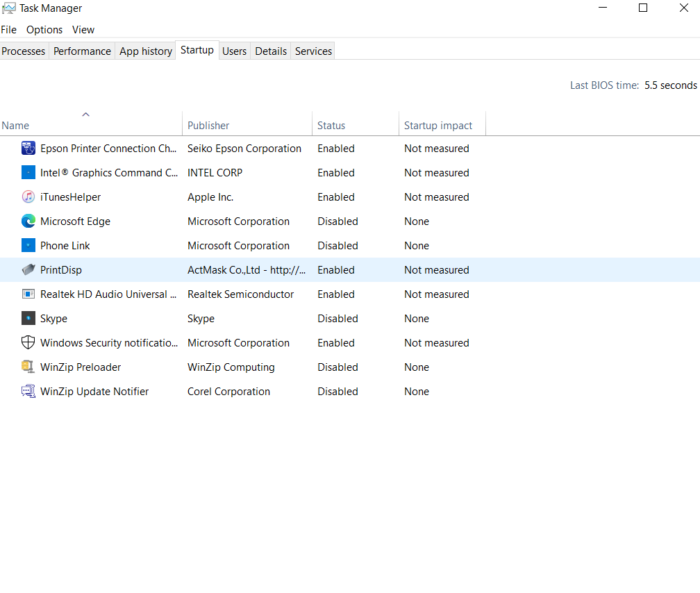Click Not measured in iTunesHelper row
The width and height of the screenshot is (700, 593).
[x=437, y=197]
